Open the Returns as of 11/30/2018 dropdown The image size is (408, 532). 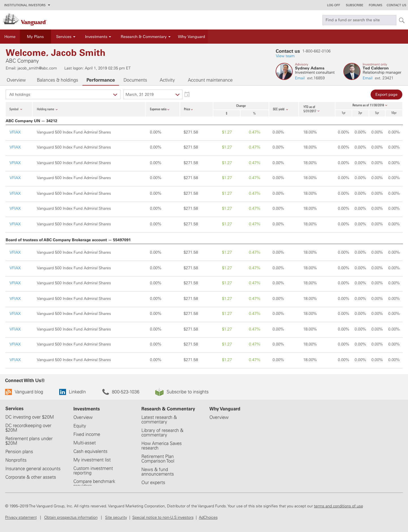pos(370,105)
